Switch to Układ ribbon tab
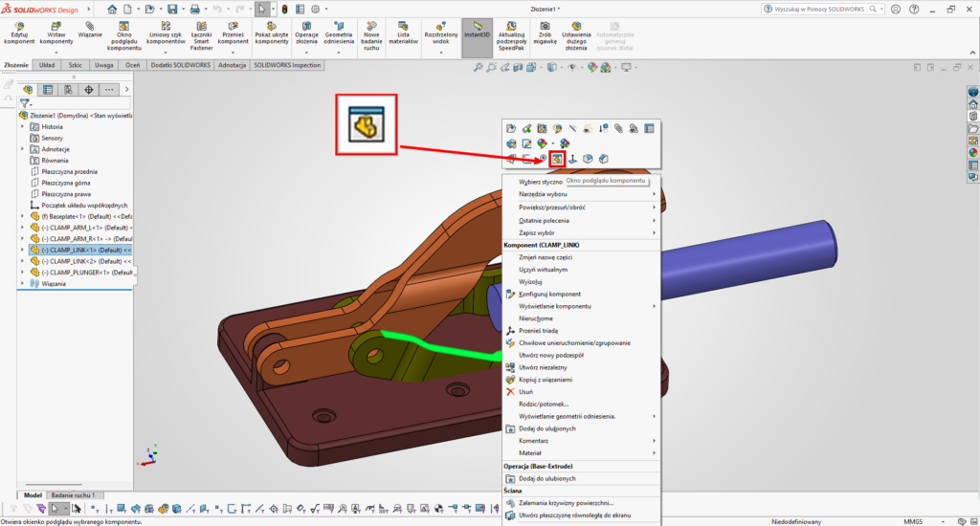Viewport: 980px width, 526px height. (47, 65)
